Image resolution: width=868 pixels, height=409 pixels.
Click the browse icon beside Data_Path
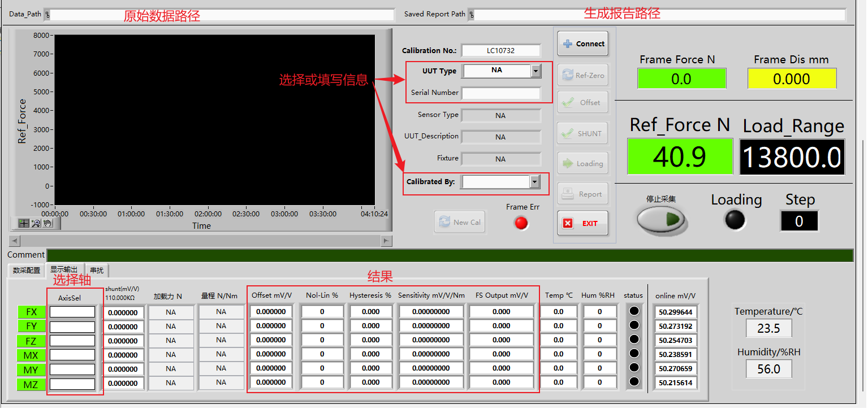pos(48,14)
